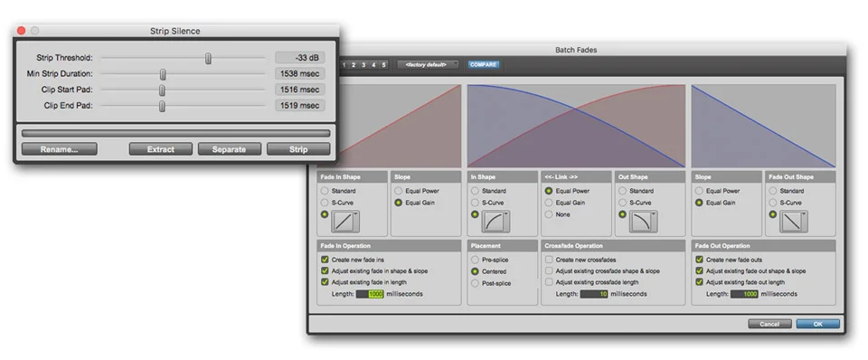Select Equal Gain in Slope beside Fade In Shape
The image size is (868, 360).
pyautogui.click(x=399, y=203)
